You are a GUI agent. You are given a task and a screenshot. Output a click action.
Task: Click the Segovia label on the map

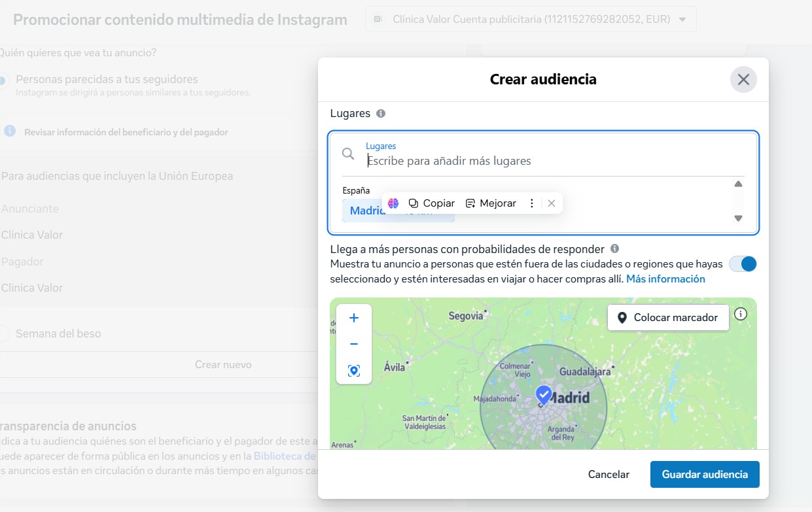pos(466,316)
